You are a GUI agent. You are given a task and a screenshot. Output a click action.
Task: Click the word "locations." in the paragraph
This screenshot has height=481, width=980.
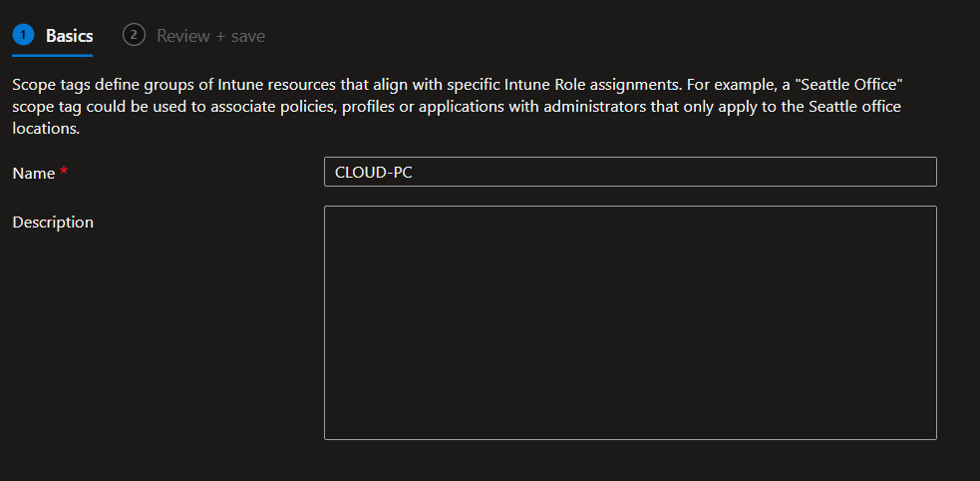click(46, 129)
